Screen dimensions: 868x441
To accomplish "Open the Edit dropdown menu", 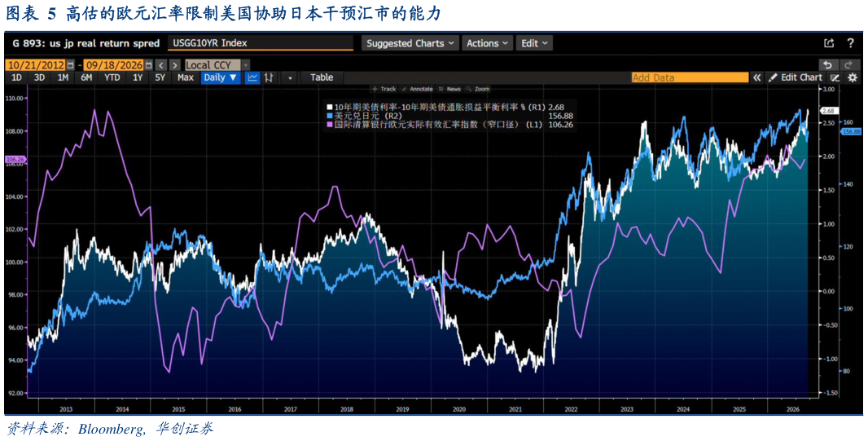I will tap(534, 43).
